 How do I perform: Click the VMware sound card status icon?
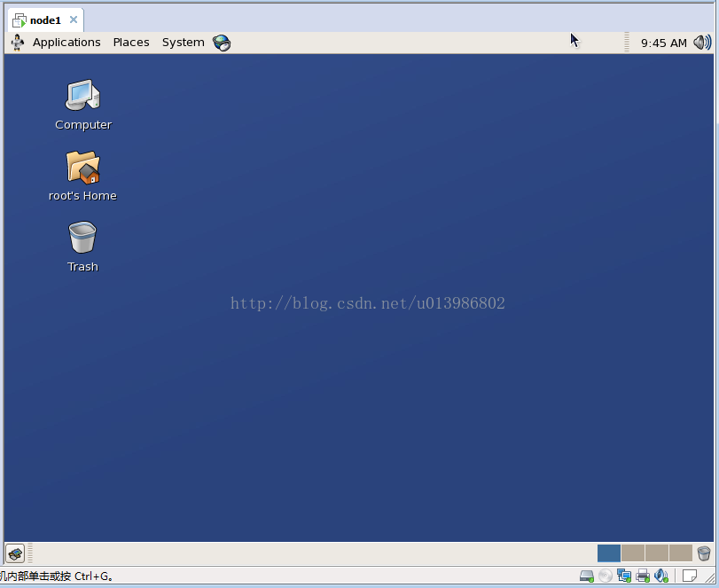coord(661,576)
